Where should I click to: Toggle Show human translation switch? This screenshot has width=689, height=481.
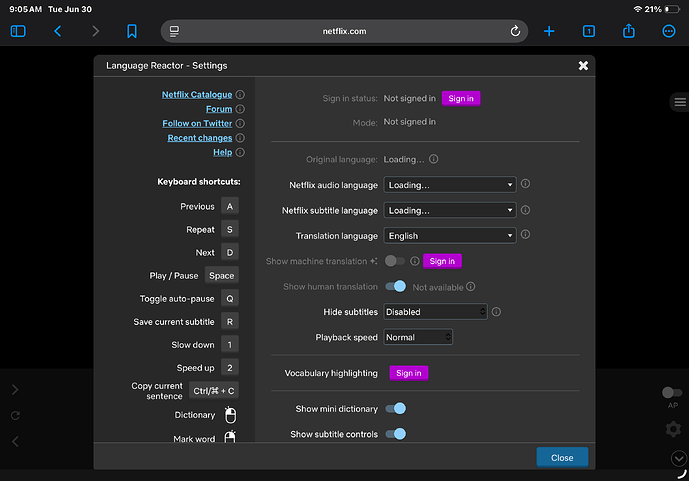click(395, 286)
